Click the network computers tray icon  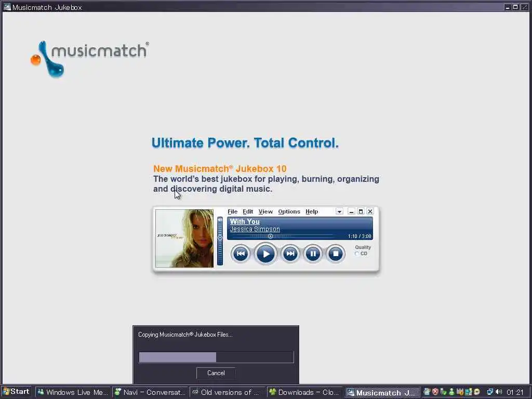pyautogui.click(x=490, y=392)
